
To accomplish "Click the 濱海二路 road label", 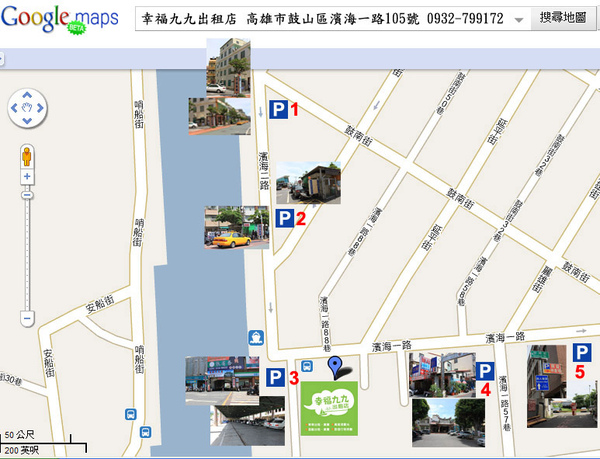I will pos(264,171).
